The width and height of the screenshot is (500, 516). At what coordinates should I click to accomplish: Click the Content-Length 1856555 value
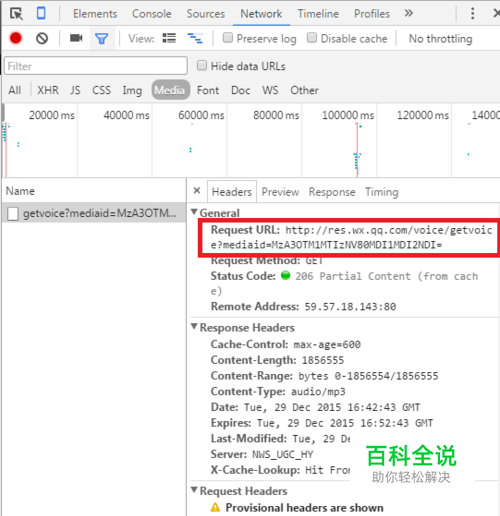click(x=323, y=360)
